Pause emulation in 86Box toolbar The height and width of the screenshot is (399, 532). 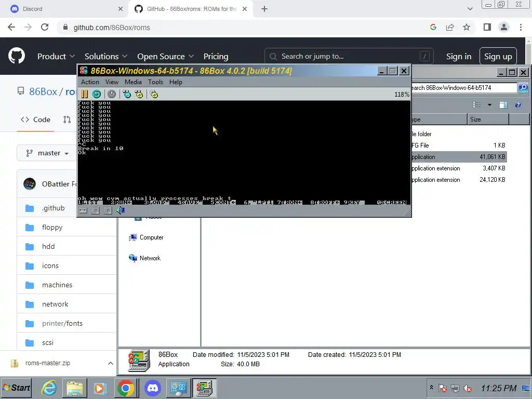[x=85, y=94]
